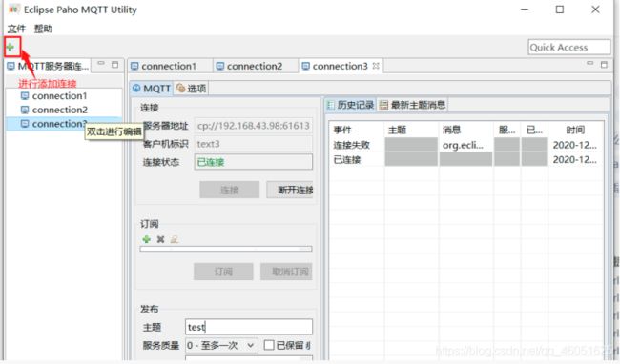Click the 时间 column header
This screenshot has height=364, width=620.
tap(576, 130)
